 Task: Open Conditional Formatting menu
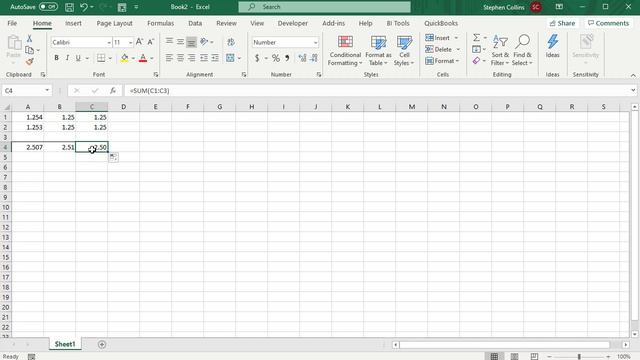[345, 51]
